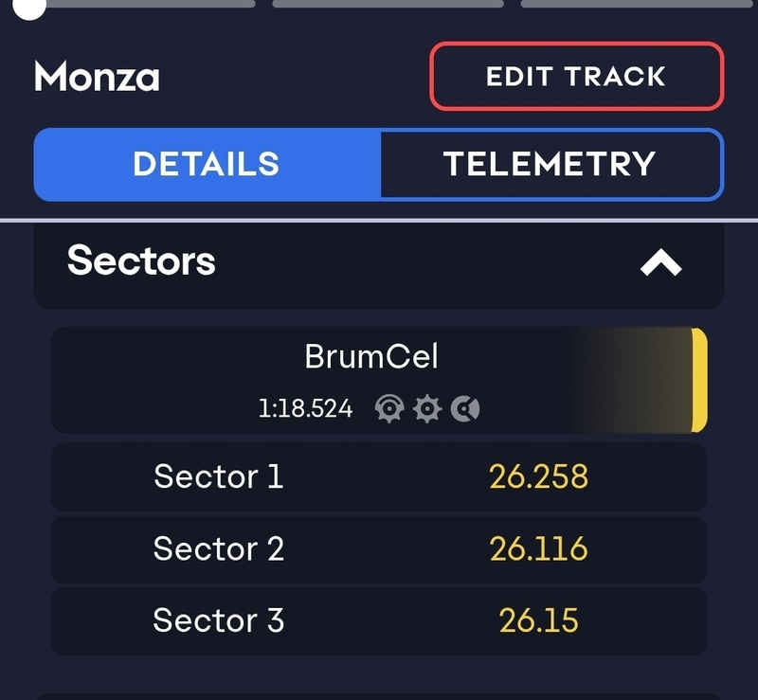Click the yellow bar on BrumCel card

pos(699,379)
